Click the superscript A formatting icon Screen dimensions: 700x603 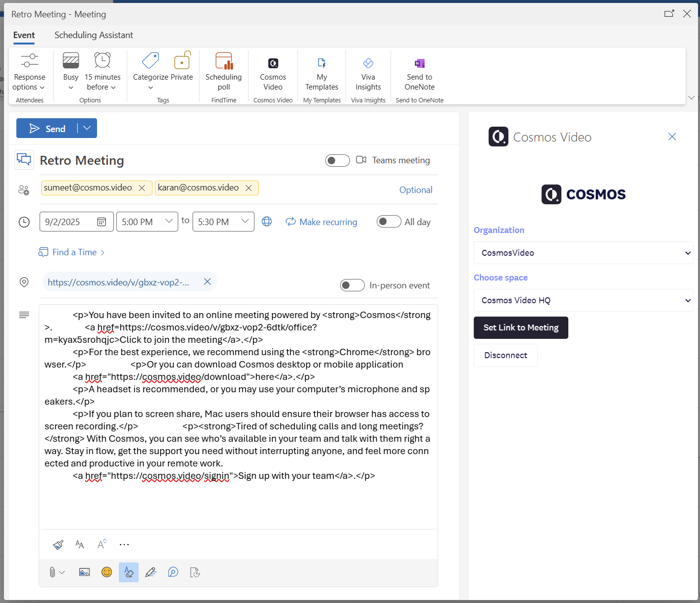[102, 544]
